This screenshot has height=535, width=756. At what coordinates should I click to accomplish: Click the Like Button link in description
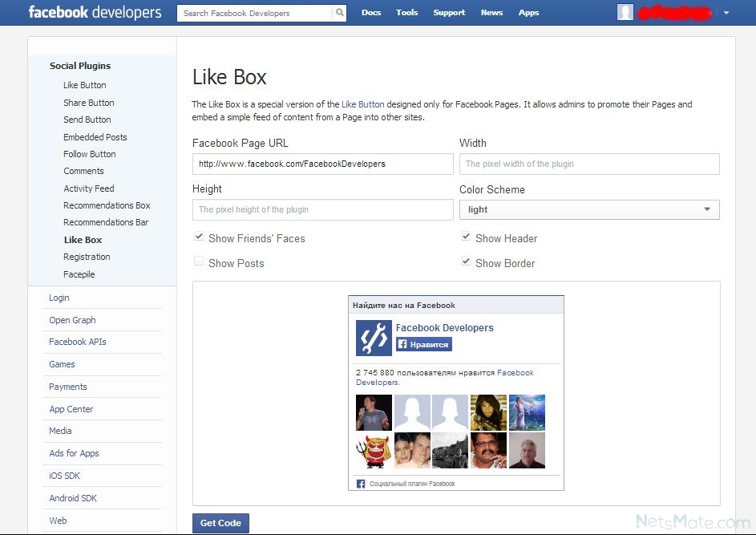362,104
